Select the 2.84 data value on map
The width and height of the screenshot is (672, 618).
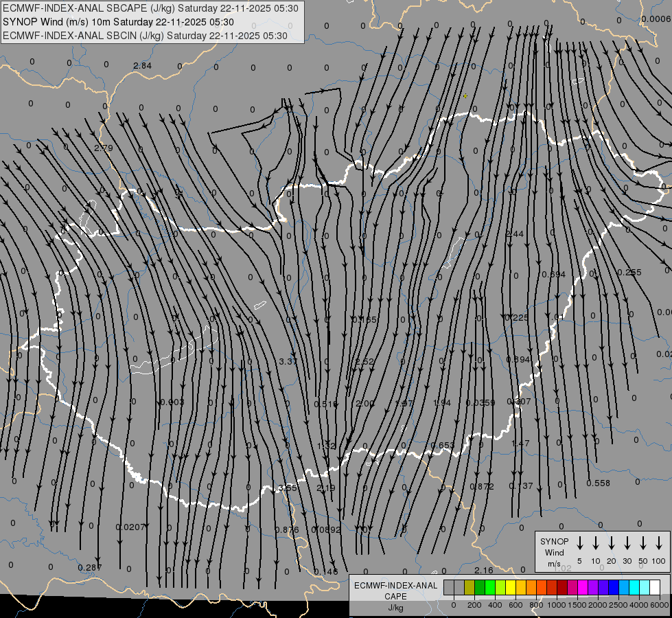pyautogui.click(x=142, y=66)
